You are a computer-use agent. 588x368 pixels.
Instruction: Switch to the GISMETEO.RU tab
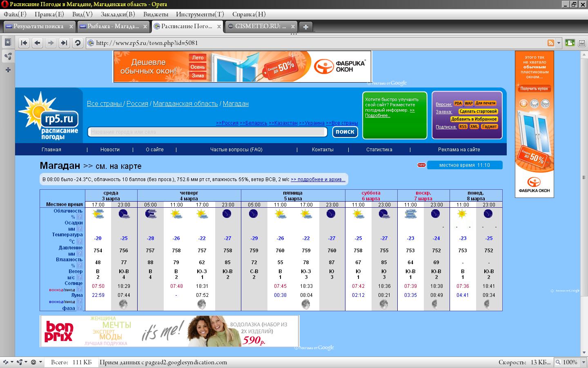pyautogui.click(x=260, y=26)
